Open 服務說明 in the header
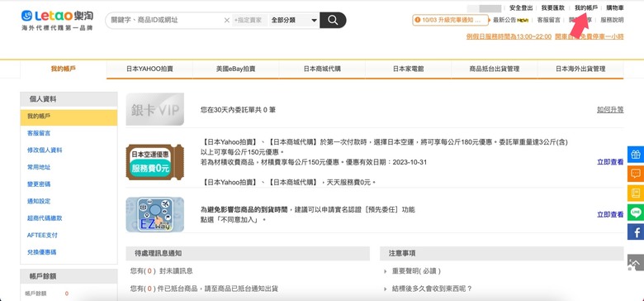 [612, 20]
